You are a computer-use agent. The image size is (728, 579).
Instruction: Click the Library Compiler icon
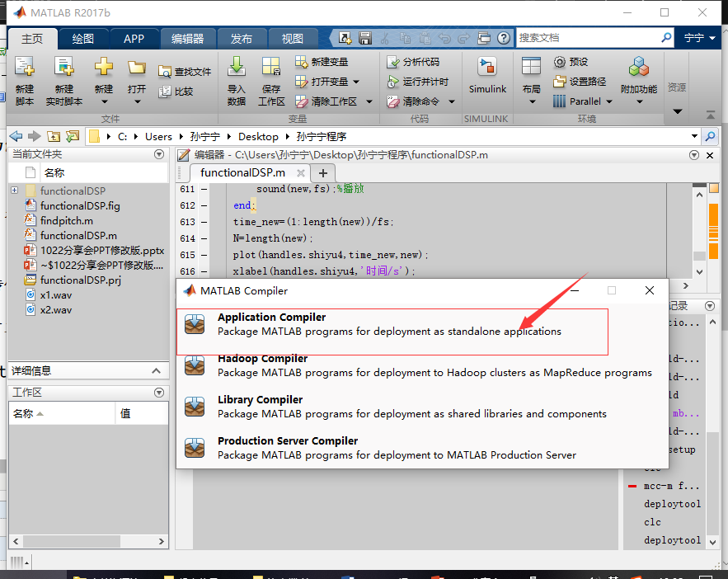[x=195, y=407]
